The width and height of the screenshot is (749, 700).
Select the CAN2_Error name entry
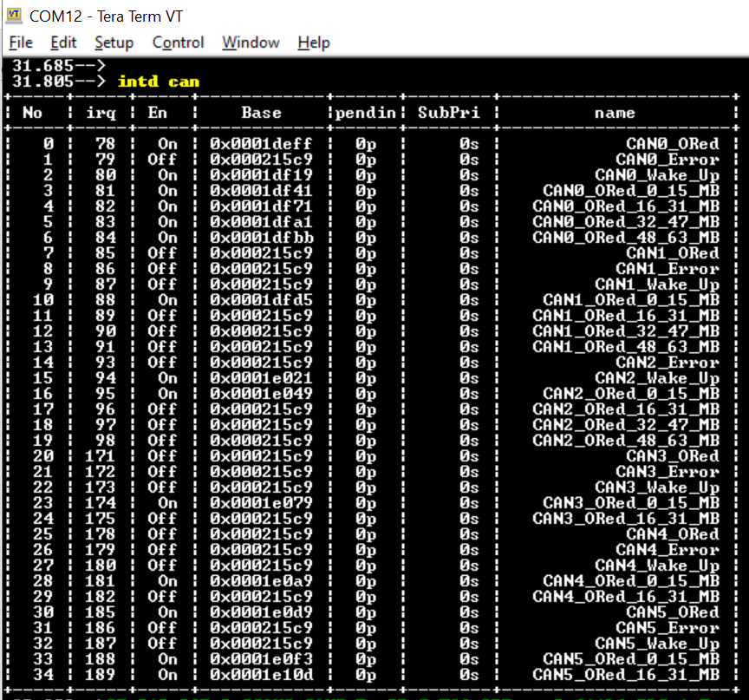pyautogui.click(x=668, y=363)
